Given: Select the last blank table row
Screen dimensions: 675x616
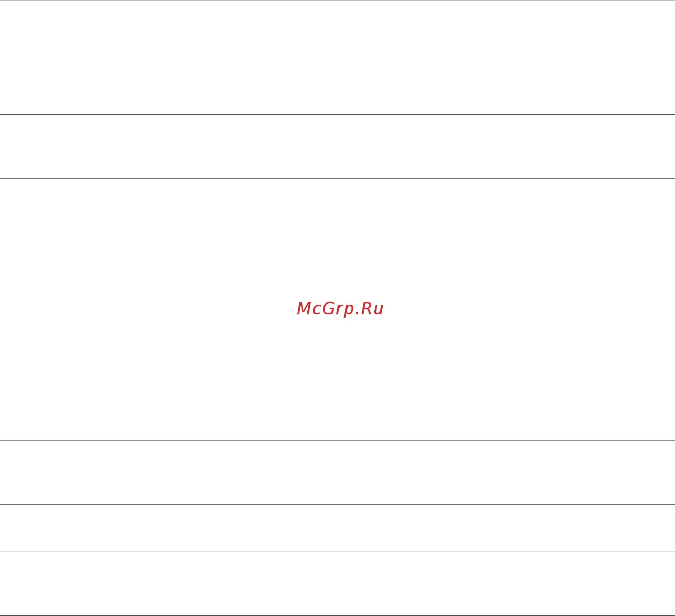Looking at the screenshot, I should pos(337,584).
